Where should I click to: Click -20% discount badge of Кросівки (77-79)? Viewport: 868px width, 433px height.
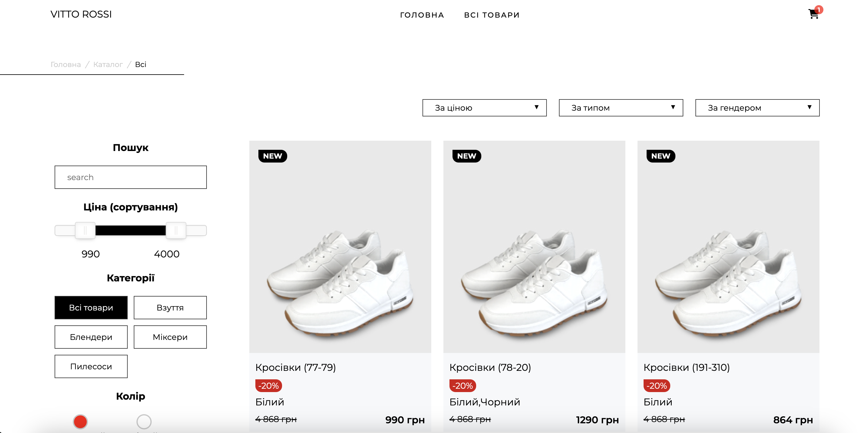[268, 385]
